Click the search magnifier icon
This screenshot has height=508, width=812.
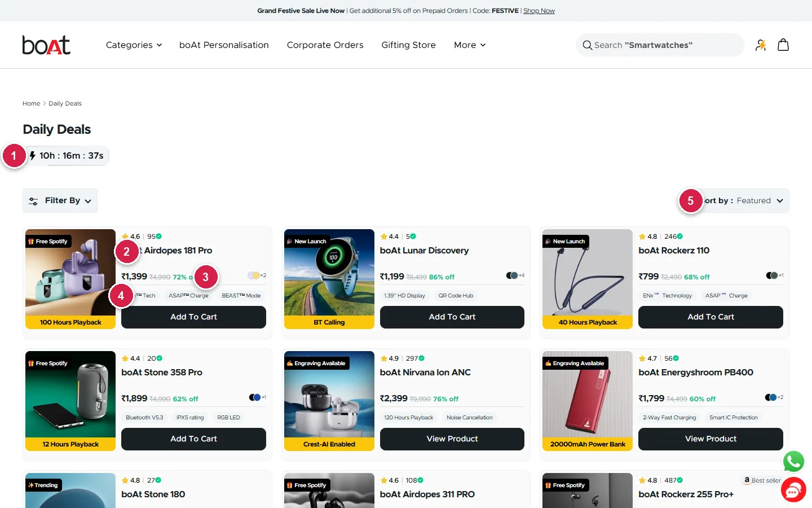588,45
